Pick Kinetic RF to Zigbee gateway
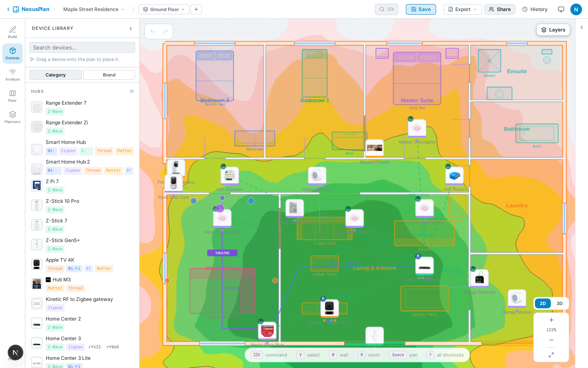 click(82, 303)
